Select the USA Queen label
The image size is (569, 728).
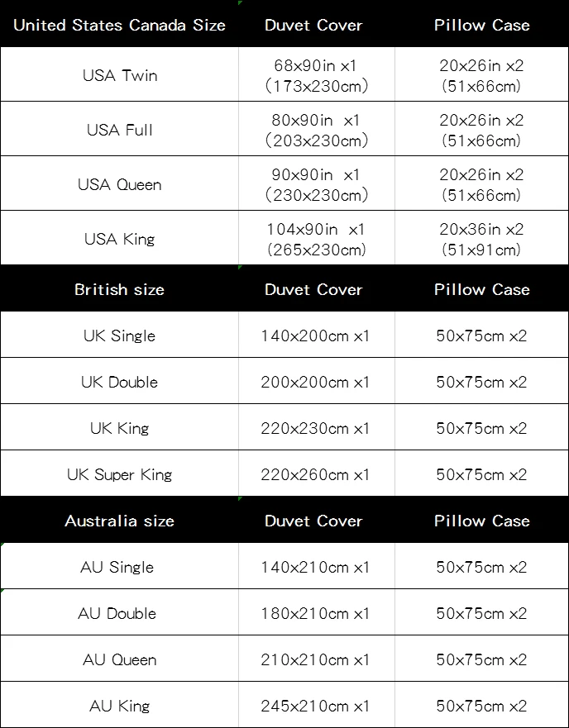point(119,184)
